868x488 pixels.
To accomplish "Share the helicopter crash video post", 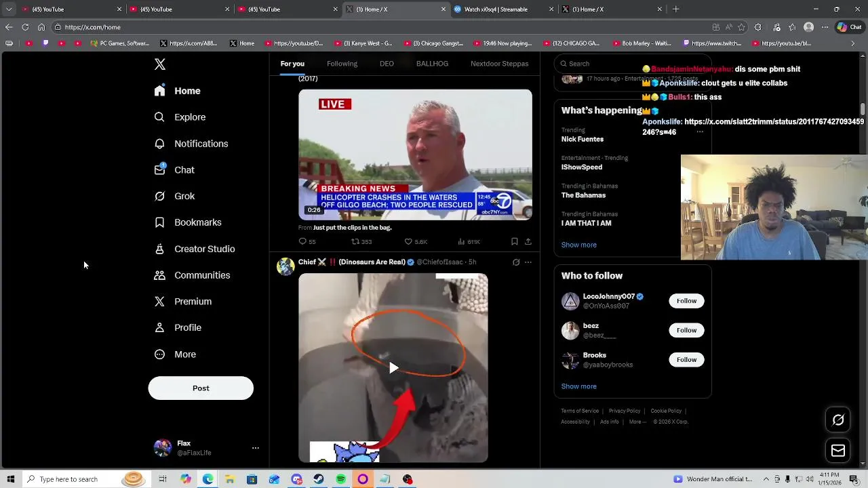I will point(528,241).
